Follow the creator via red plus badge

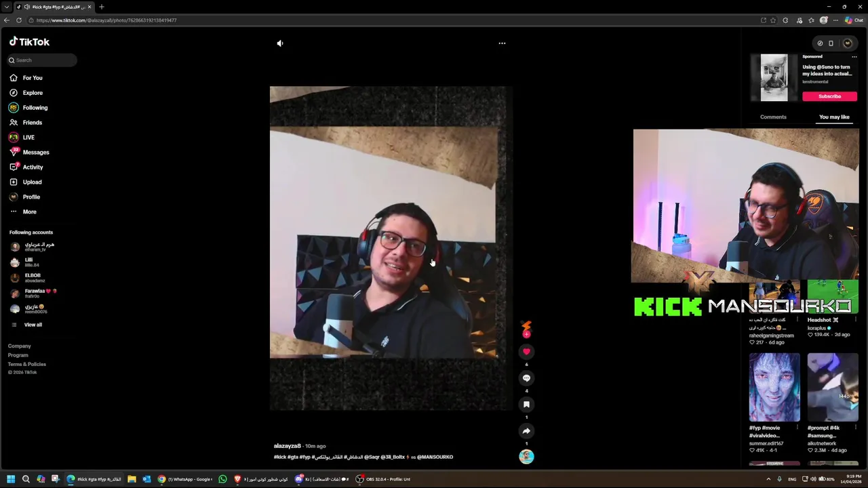coord(526,334)
